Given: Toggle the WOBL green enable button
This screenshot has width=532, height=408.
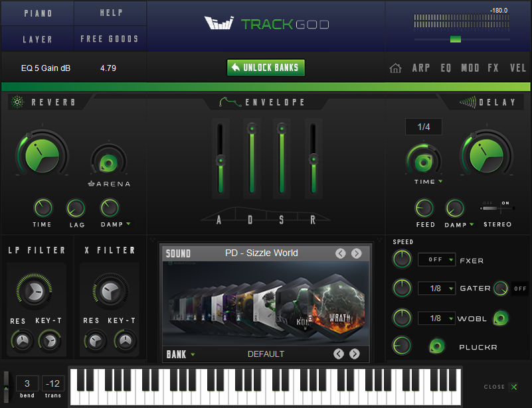Looking at the screenshot, I should [501, 318].
